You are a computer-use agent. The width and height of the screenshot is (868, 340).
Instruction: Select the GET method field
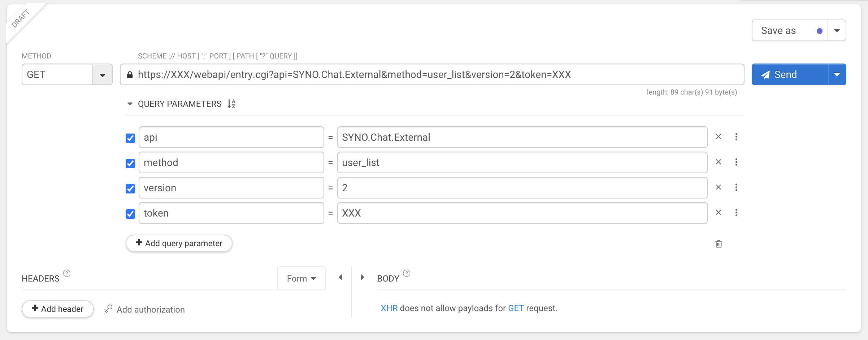coord(58,75)
